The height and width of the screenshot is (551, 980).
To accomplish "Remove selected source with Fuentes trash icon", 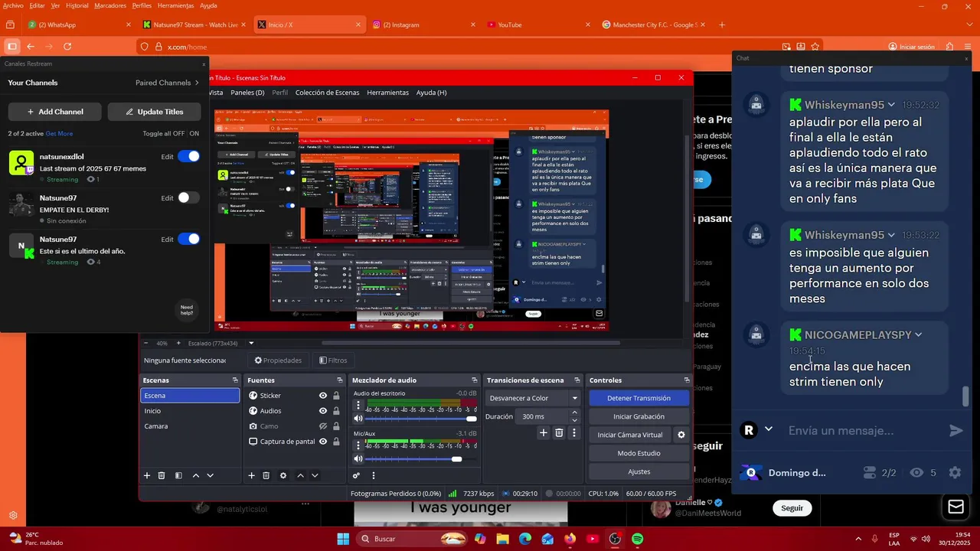I will [266, 475].
